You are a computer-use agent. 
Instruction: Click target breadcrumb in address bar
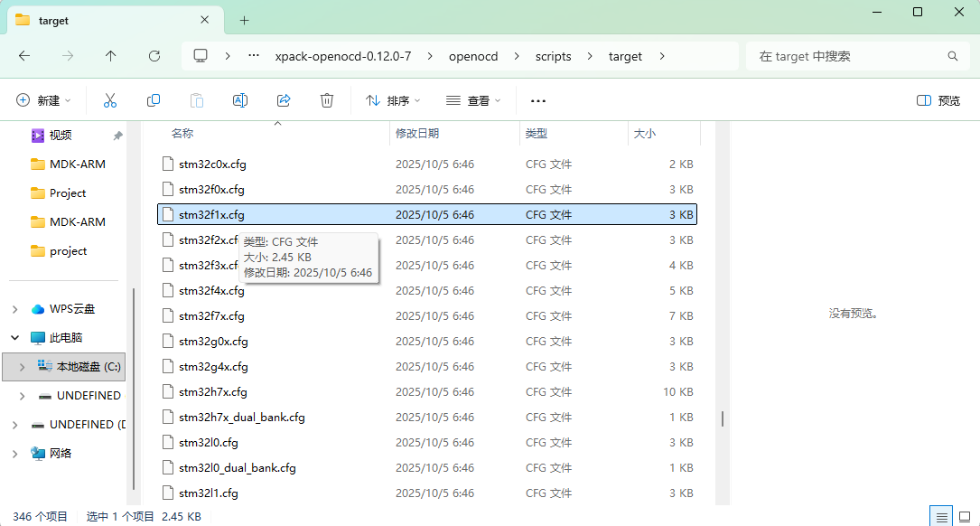(x=625, y=56)
